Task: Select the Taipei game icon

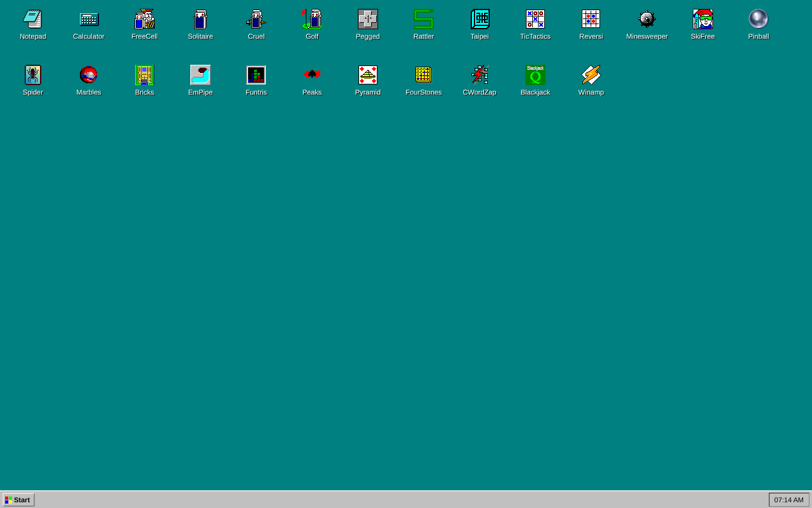Action: (x=480, y=19)
